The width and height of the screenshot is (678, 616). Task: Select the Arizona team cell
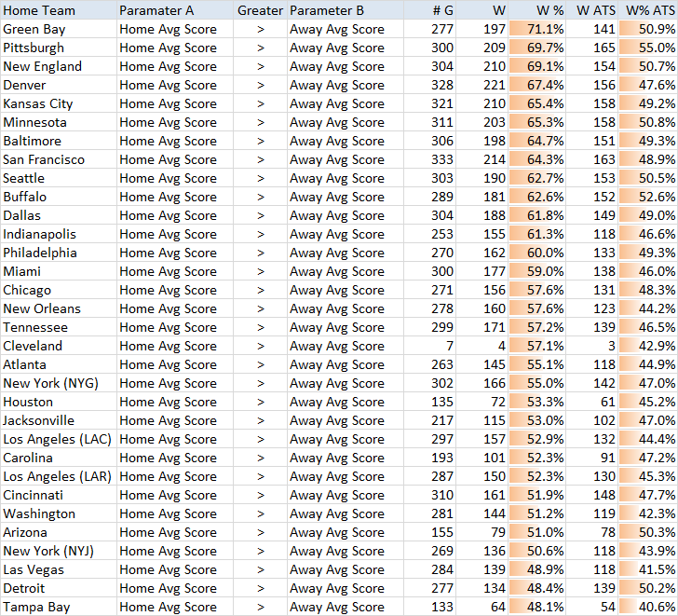pyautogui.click(x=59, y=531)
